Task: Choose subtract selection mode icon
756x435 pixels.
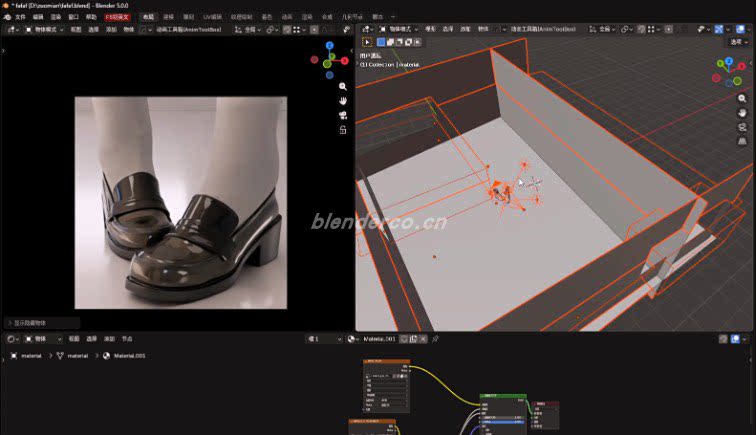Action: (399, 42)
